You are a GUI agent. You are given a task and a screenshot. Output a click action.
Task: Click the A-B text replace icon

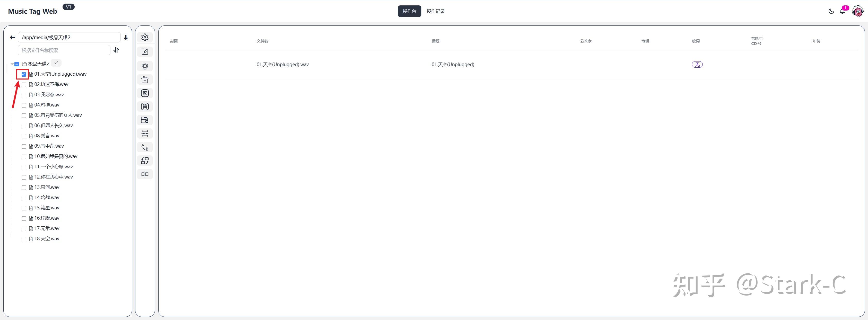(145, 147)
